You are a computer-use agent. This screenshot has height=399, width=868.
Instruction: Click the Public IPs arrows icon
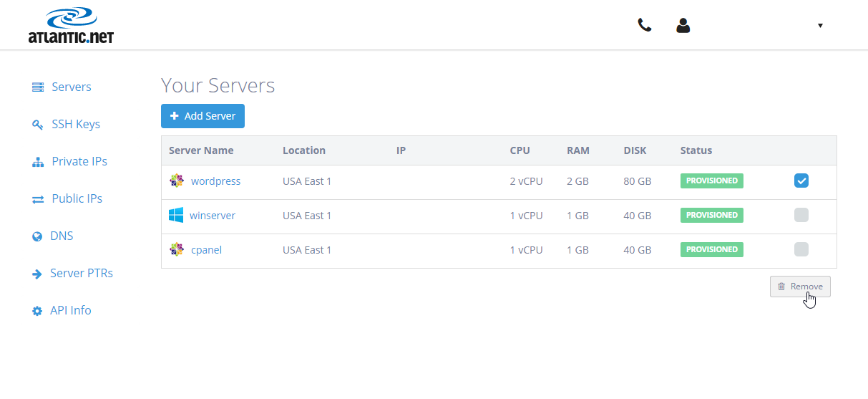coord(38,199)
